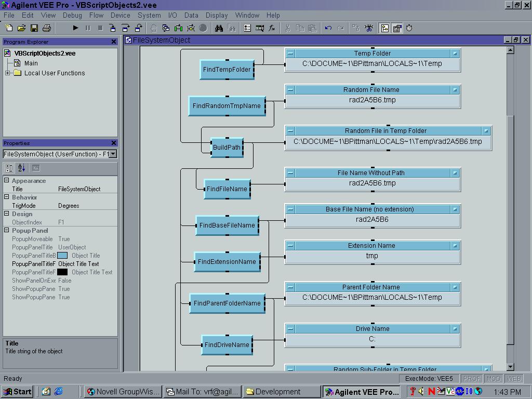Click the Function (fx) toolbar icon
Viewport: 532px width, 399px height.
tap(272, 28)
